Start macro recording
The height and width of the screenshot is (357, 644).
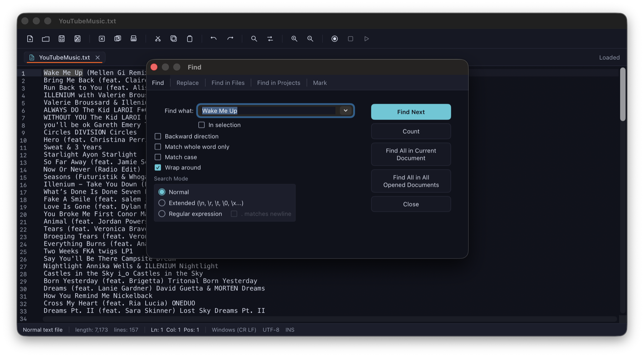(335, 39)
